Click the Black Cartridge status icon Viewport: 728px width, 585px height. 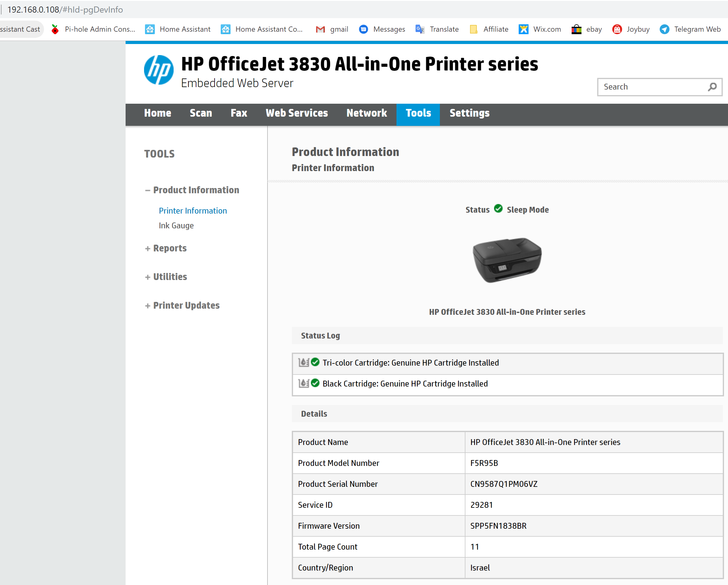tap(304, 383)
